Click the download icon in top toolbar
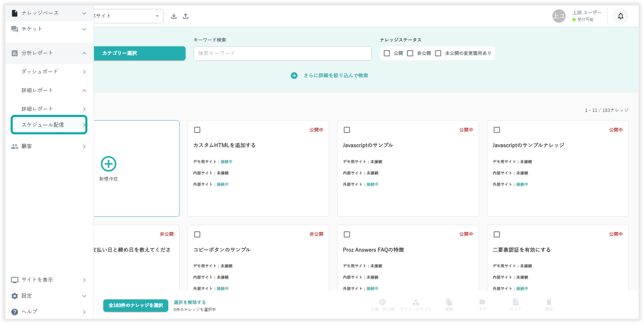The width and height of the screenshot is (644, 324). pos(174,16)
